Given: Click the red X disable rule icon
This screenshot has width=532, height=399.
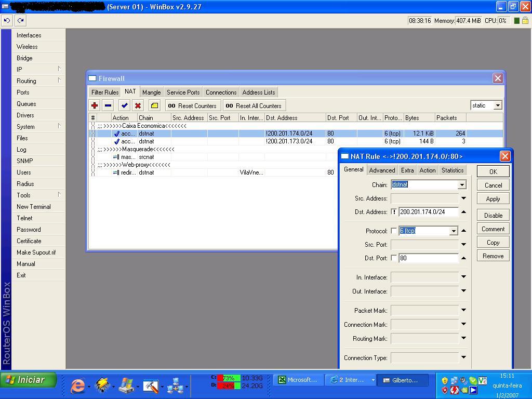Looking at the screenshot, I should coord(138,105).
